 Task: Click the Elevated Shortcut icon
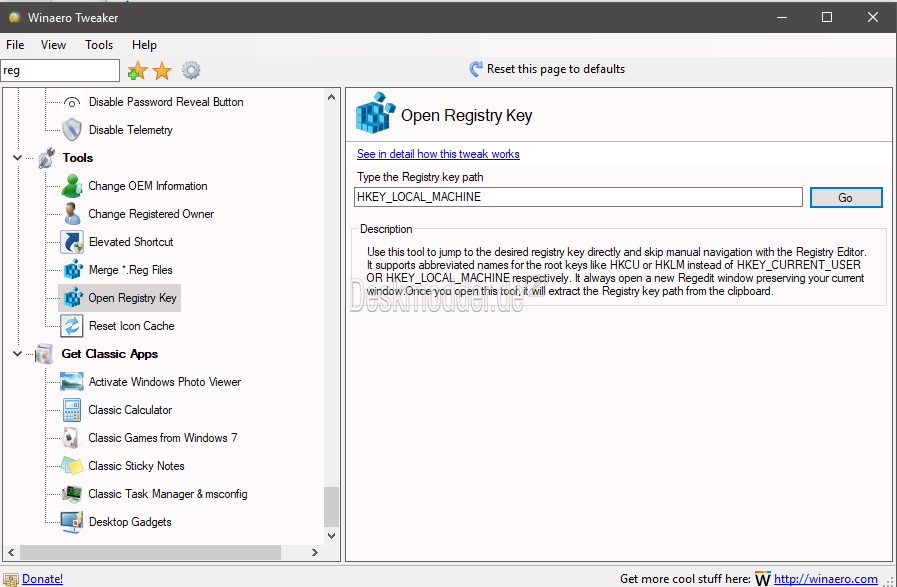(x=72, y=242)
